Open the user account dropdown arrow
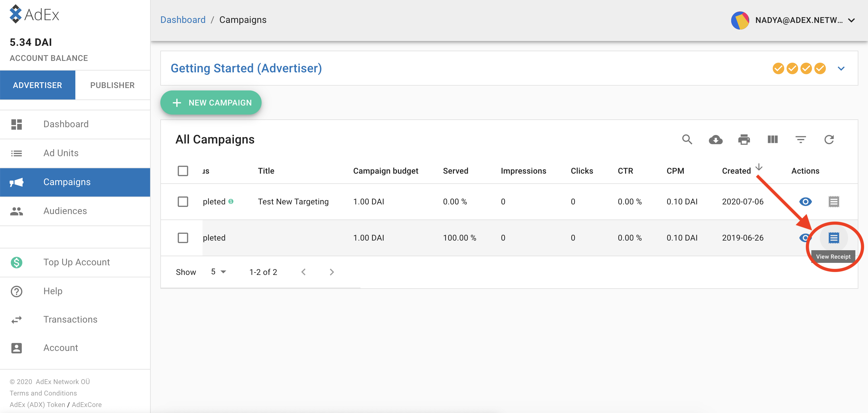The width and height of the screenshot is (868, 413). (x=851, y=20)
